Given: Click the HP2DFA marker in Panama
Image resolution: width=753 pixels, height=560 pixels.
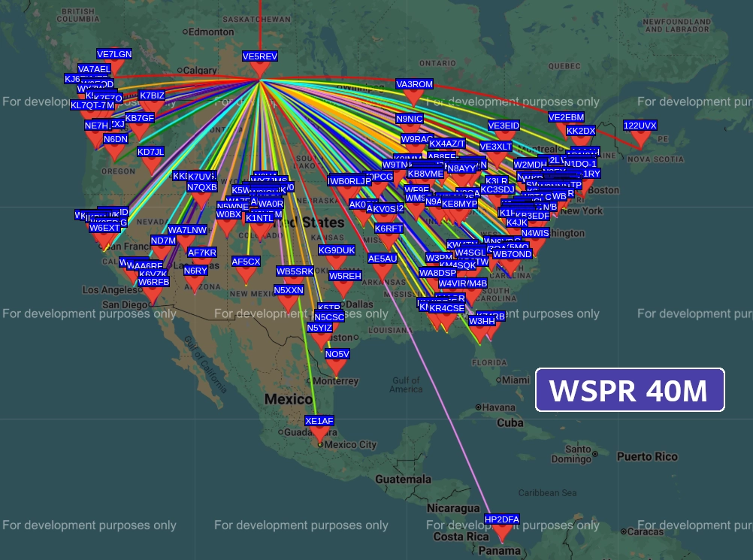Looking at the screenshot, I should 502,532.
